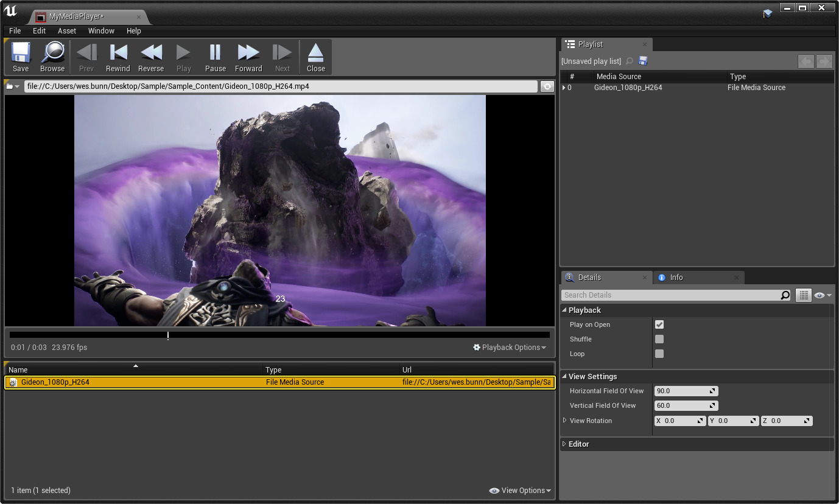The width and height of the screenshot is (839, 504).
Task: Expand the Editor section
Action: coord(564,444)
